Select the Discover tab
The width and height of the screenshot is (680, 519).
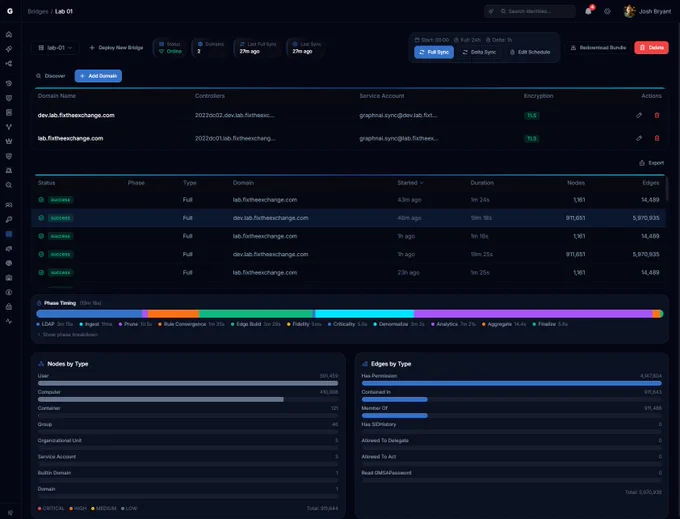click(51, 76)
